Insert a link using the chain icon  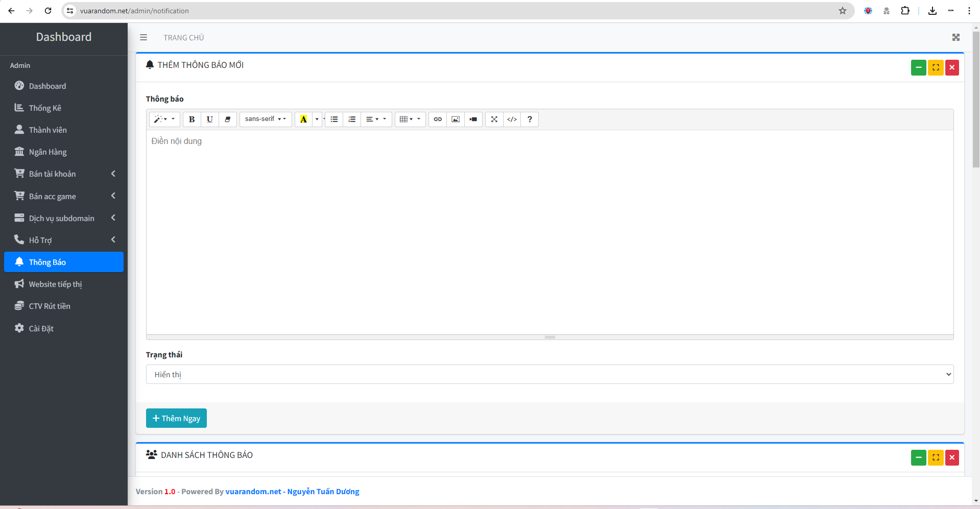tap(438, 119)
